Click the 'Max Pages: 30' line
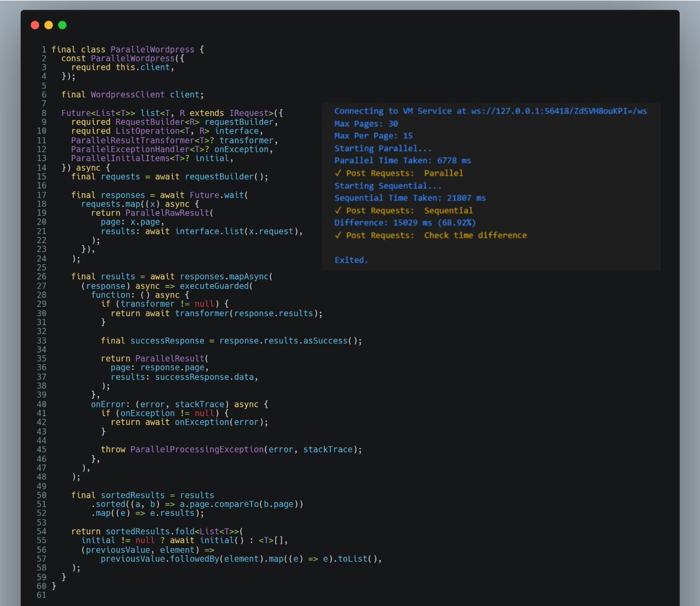This screenshot has height=606, width=700. click(x=366, y=124)
